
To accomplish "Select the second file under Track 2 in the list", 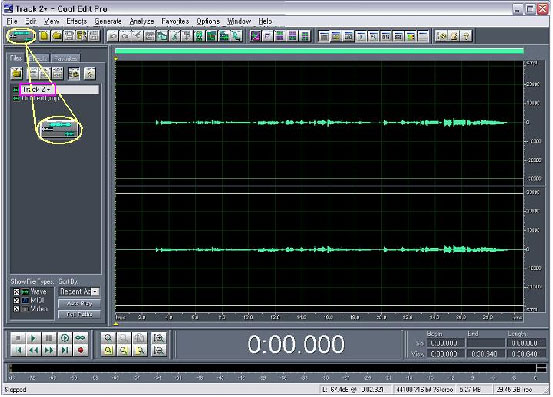I will [40, 98].
